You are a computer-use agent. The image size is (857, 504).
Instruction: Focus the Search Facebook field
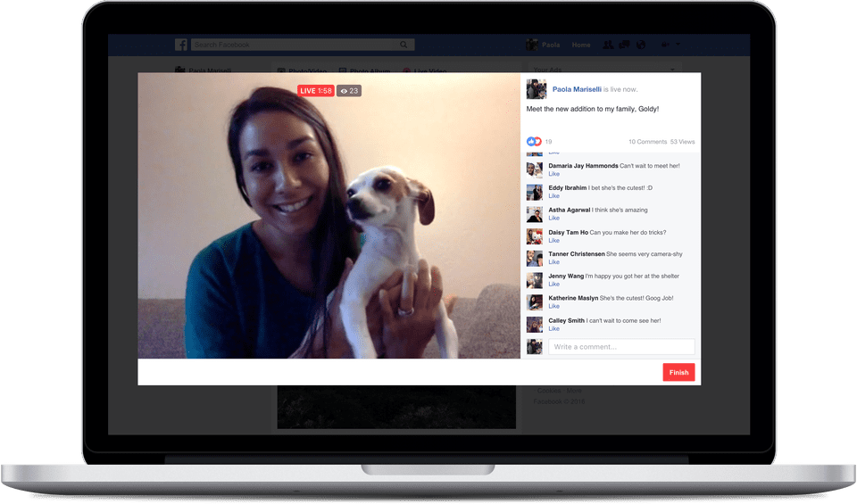[303, 45]
